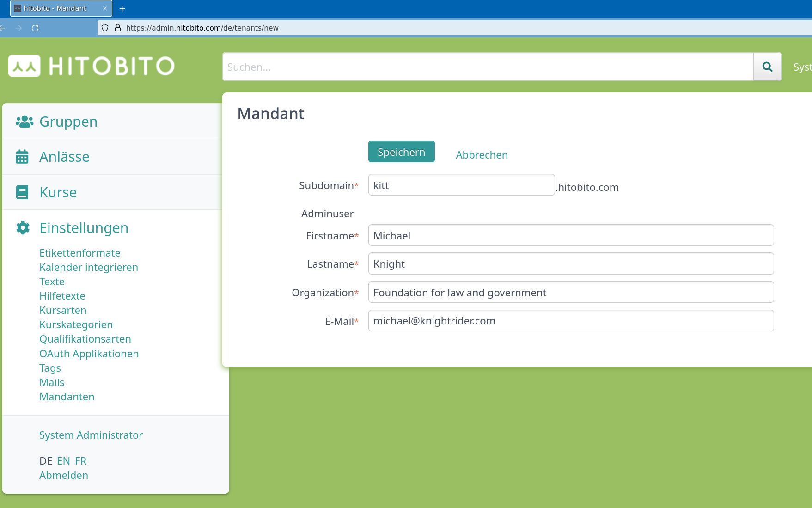The width and height of the screenshot is (812, 508).
Task: Focus the Subdomain input field
Action: click(x=460, y=185)
